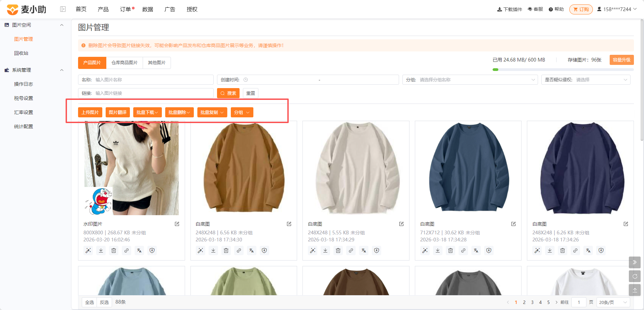Expand the 批量删除 dropdown button
644x310 pixels.
coord(179,112)
